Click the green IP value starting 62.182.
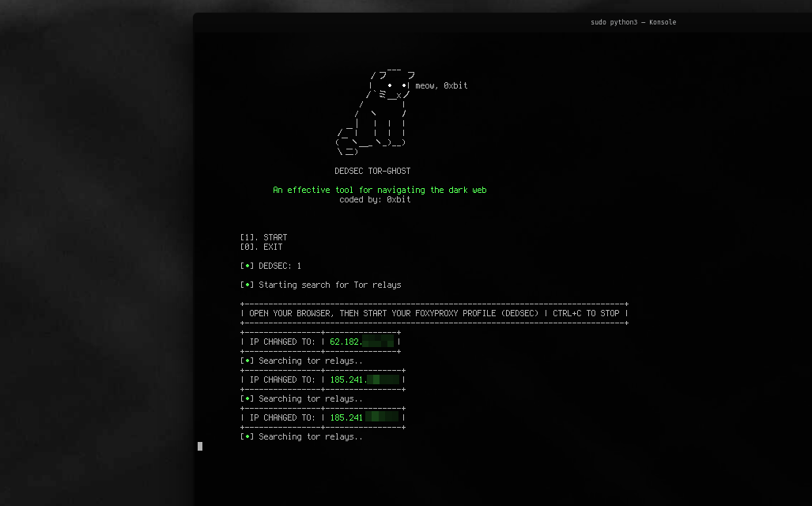This screenshot has width=812, height=506. tap(361, 342)
